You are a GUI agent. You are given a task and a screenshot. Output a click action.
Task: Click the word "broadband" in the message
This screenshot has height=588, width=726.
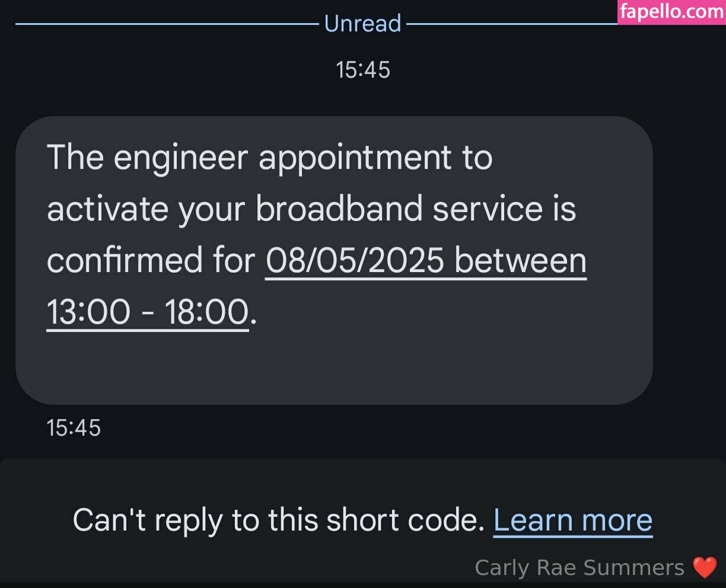point(339,209)
